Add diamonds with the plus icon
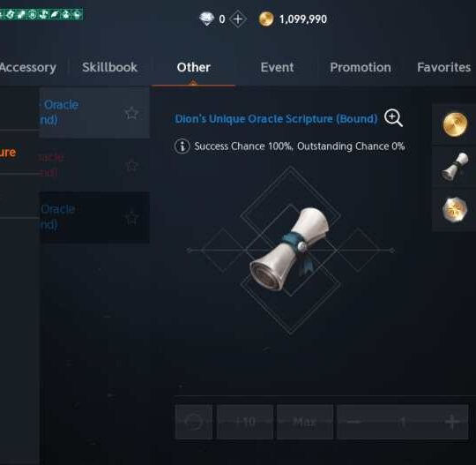The image size is (476, 465). [x=238, y=19]
